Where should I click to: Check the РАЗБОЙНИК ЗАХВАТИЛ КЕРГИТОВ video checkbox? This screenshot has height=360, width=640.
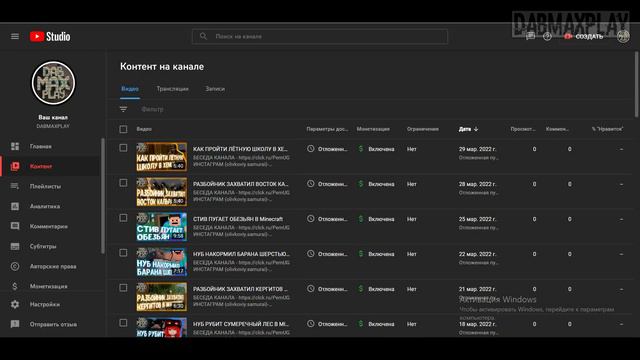click(x=123, y=288)
